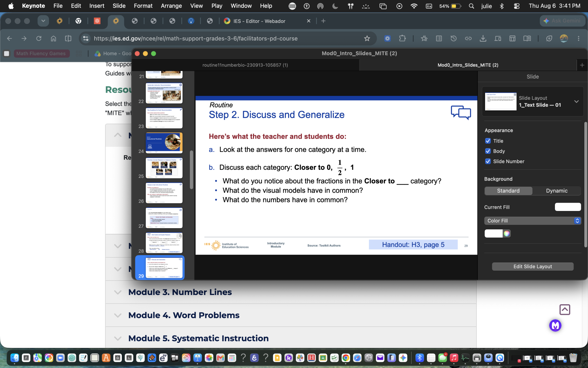Open the Arrange menu

tap(171, 6)
